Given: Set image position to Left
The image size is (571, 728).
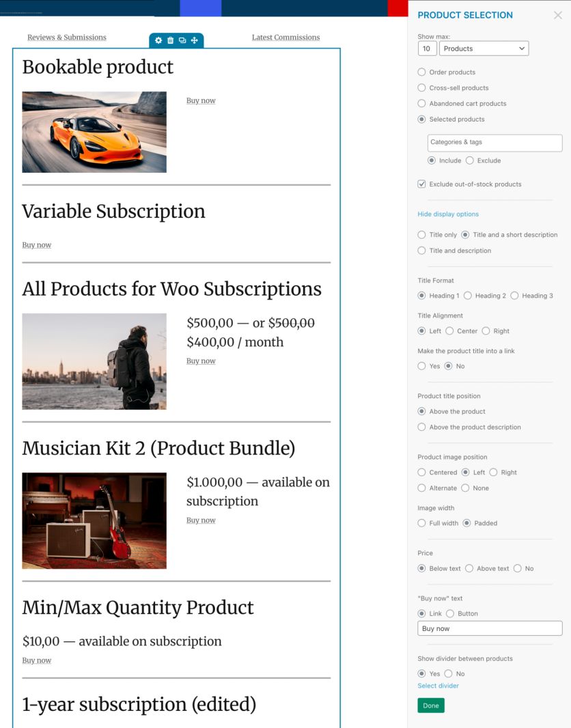Looking at the screenshot, I should 465,472.
